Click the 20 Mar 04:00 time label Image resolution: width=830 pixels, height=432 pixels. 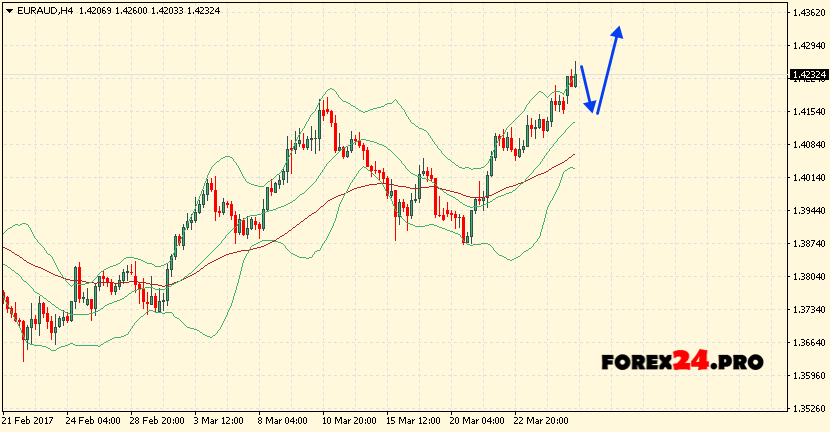click(477, 422)
